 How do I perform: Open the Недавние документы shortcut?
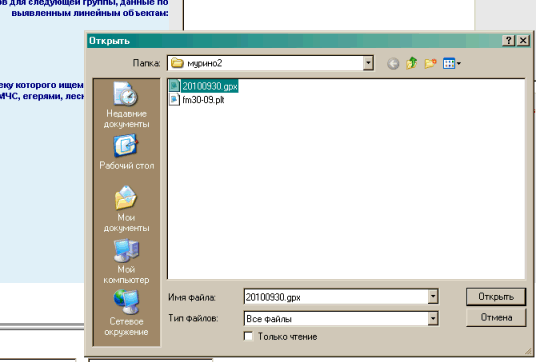click(126, 105)
